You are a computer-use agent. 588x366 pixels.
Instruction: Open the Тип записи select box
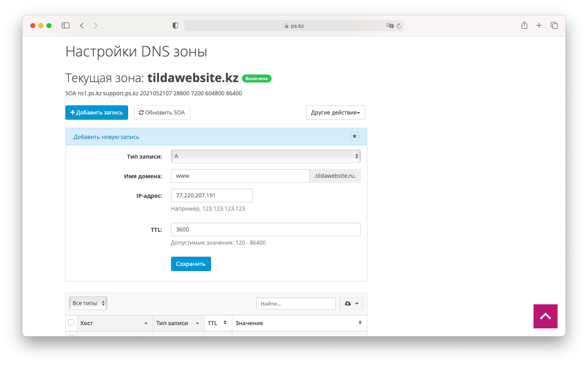coord(266,156)
